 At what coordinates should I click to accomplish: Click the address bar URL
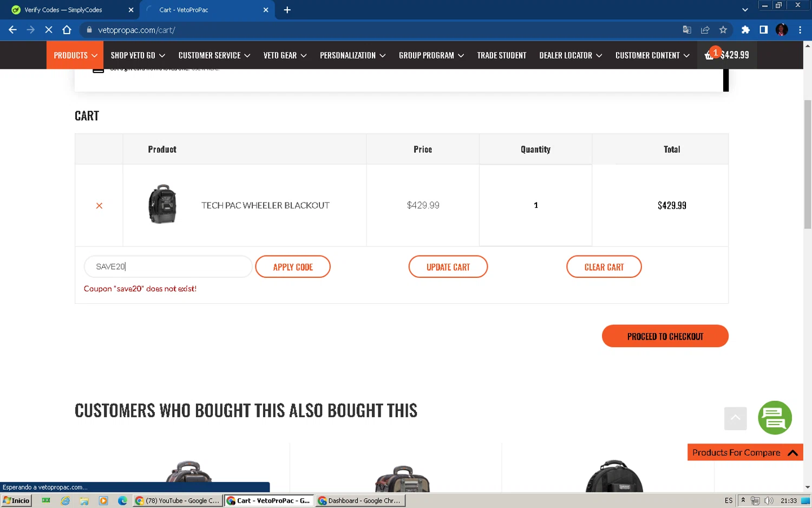point(136,30)
